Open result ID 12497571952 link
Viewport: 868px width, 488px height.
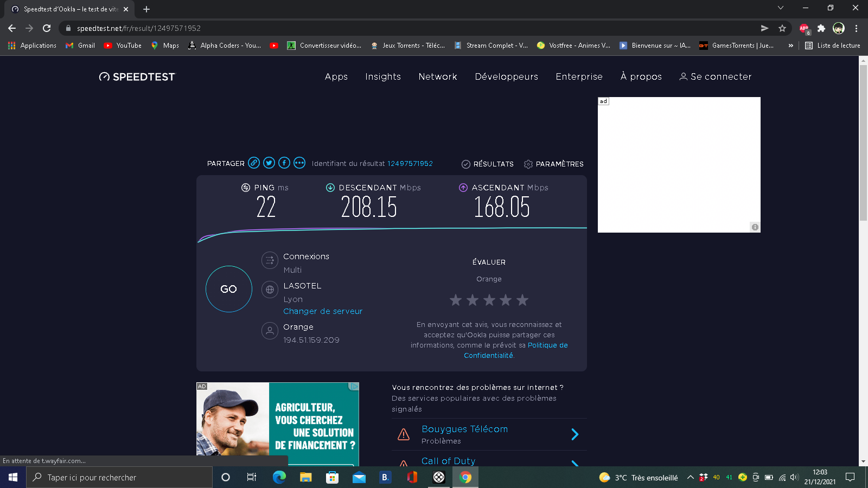pos(410,163)
